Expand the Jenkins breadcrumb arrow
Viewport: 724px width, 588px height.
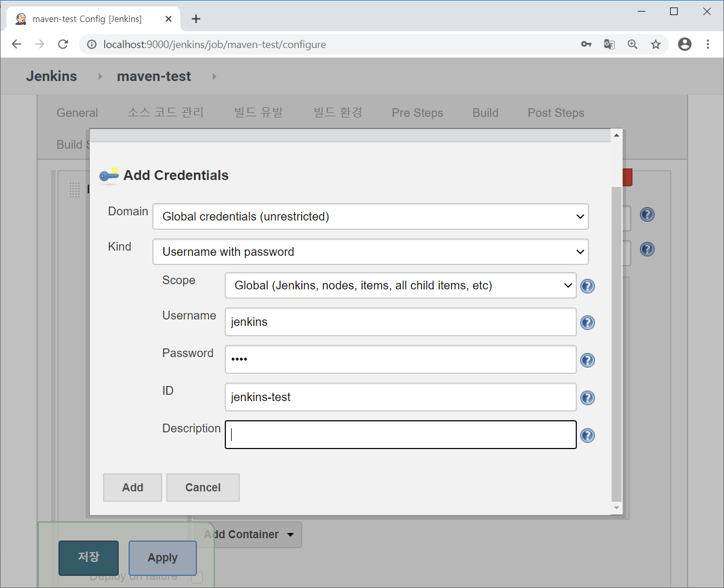click(100, 76)
